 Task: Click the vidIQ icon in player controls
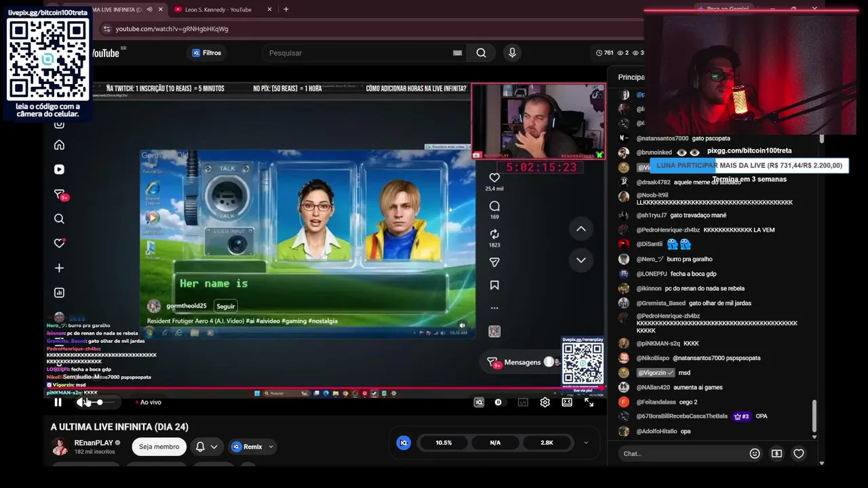coord(479,403)
